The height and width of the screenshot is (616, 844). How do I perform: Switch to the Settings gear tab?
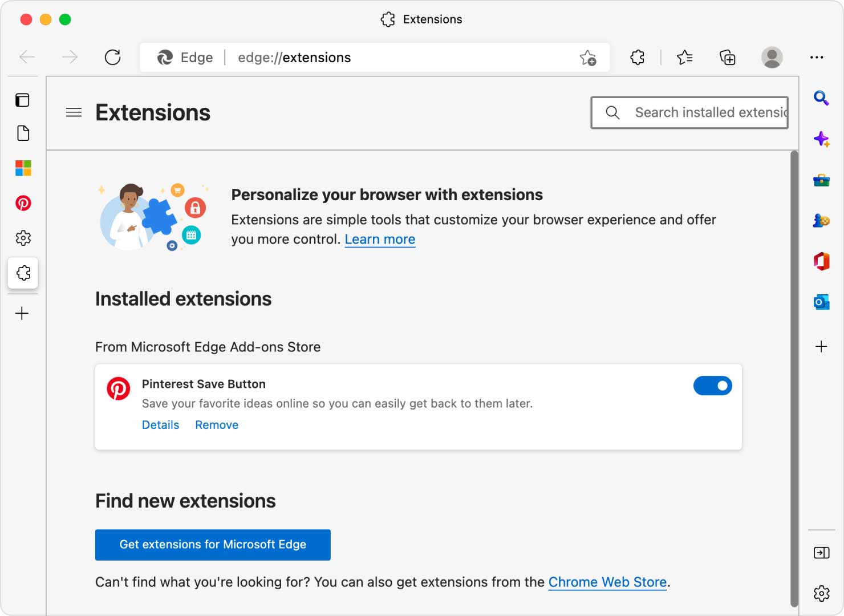click(23, 238)
